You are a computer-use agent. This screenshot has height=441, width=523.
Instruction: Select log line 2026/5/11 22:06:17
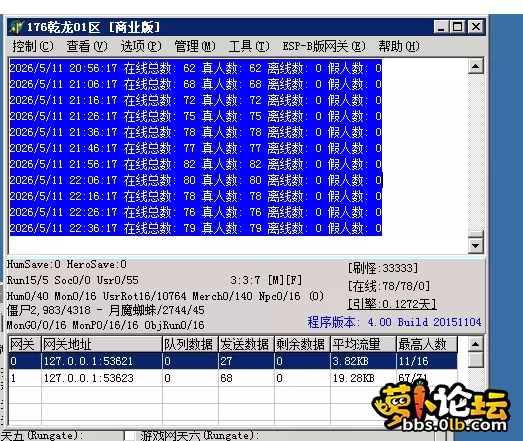click(x=196, y=180)
